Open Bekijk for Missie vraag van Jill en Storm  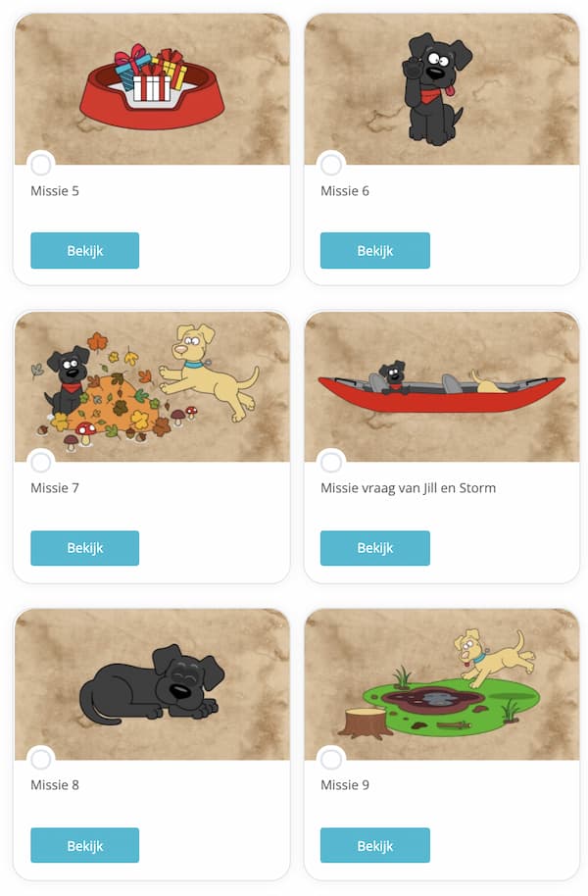[375, 548]
